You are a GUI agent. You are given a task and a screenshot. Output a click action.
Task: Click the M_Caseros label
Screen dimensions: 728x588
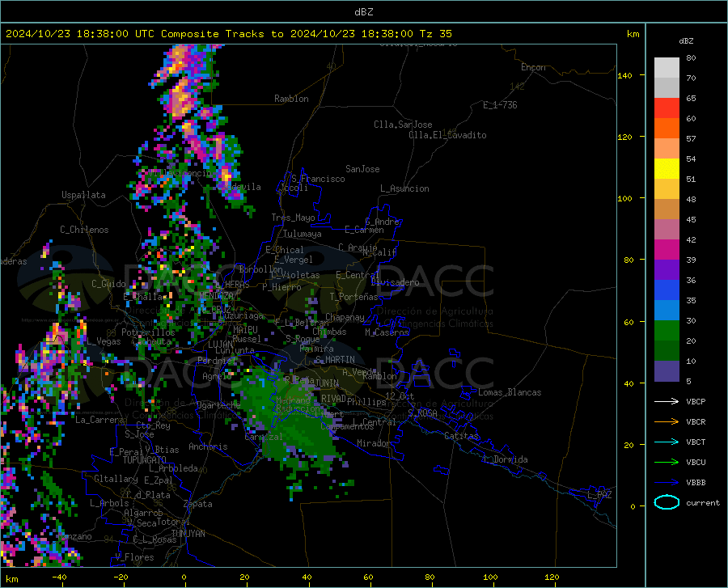(387, 332)
